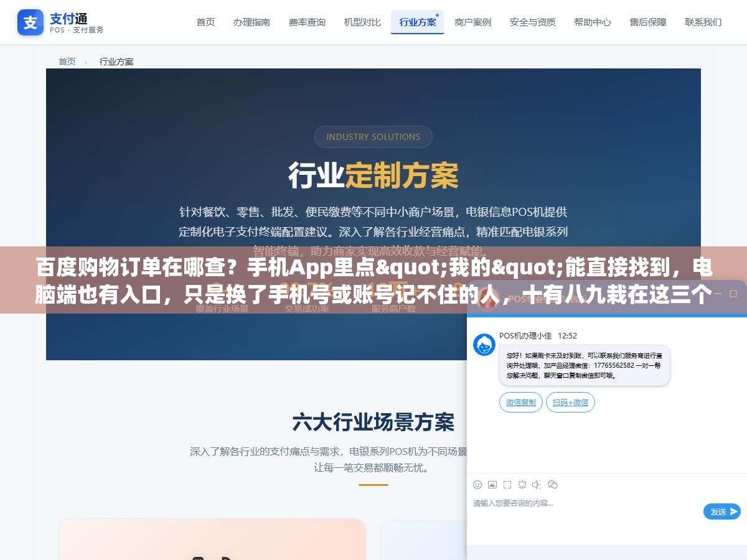This screenshot has height=560, width=747.
Task: Click the 行业方案 breadcrumb text
Action: [x=116, y=62]
